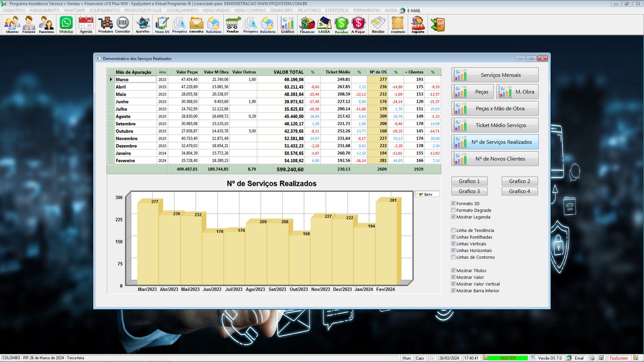Open the FINANCEIRO menu
Image resolution: width=644 pixels, height=362 pixels.
point(281,10)
